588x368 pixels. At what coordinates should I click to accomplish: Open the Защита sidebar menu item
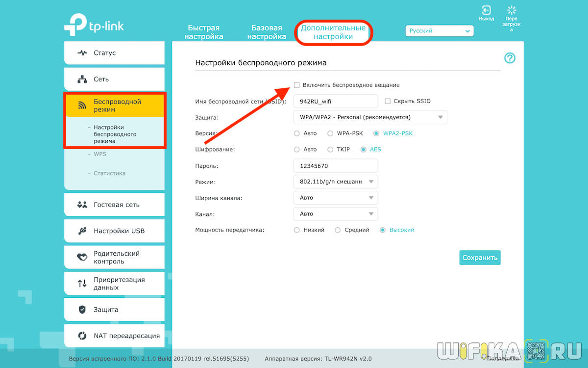[114, 310]
